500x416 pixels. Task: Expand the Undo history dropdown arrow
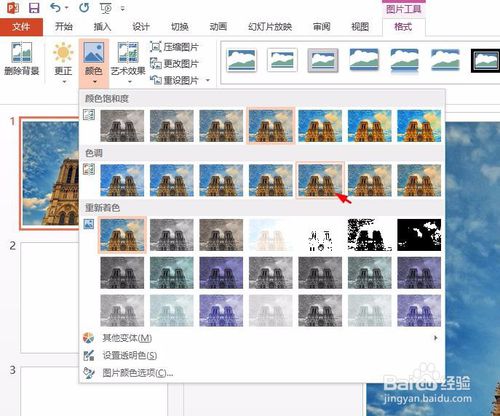tap(67, 7)
